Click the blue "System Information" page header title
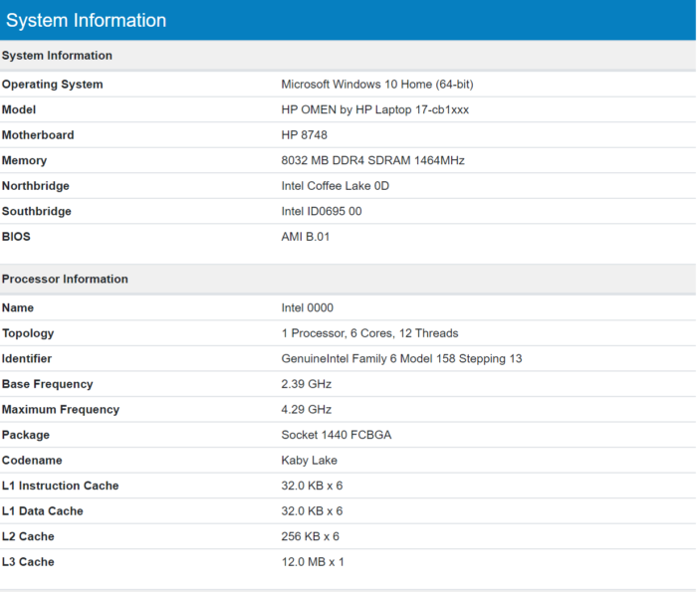700x592 pixels. point(87,21)
